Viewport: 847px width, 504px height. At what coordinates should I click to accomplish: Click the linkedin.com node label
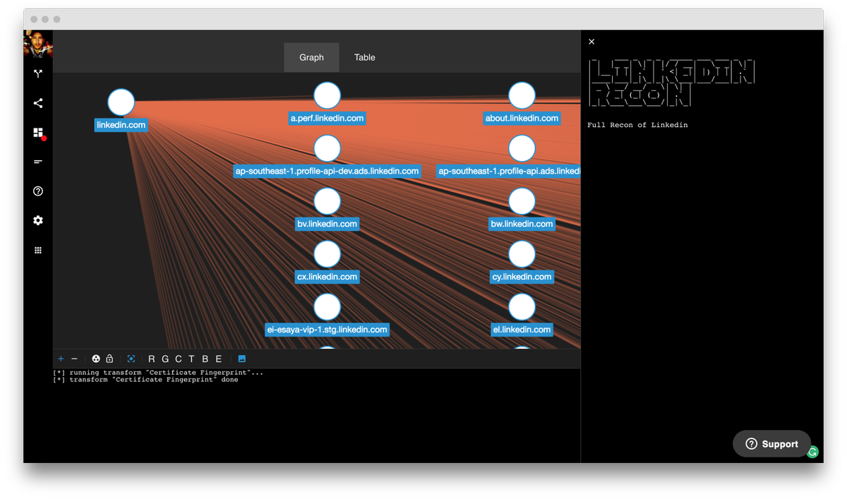[x=121, y=125]
